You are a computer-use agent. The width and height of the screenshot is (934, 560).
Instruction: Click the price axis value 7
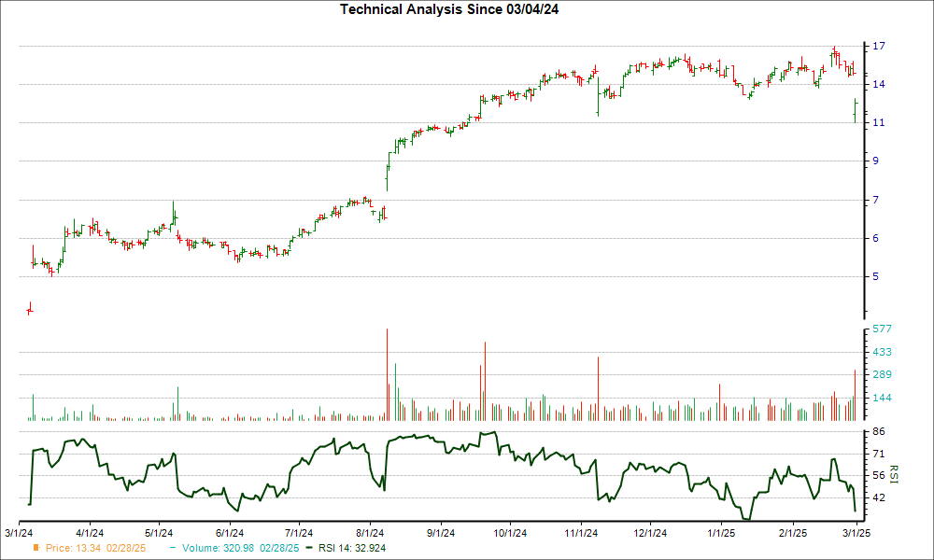point(876,200)
